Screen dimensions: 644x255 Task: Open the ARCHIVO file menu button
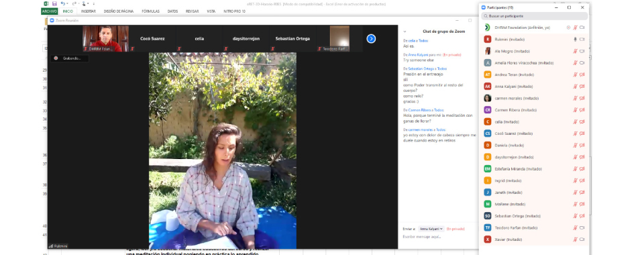tap(49, 11)
